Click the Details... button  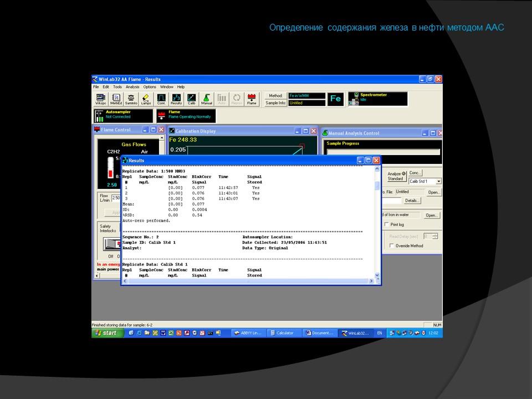tap(412, 201)
